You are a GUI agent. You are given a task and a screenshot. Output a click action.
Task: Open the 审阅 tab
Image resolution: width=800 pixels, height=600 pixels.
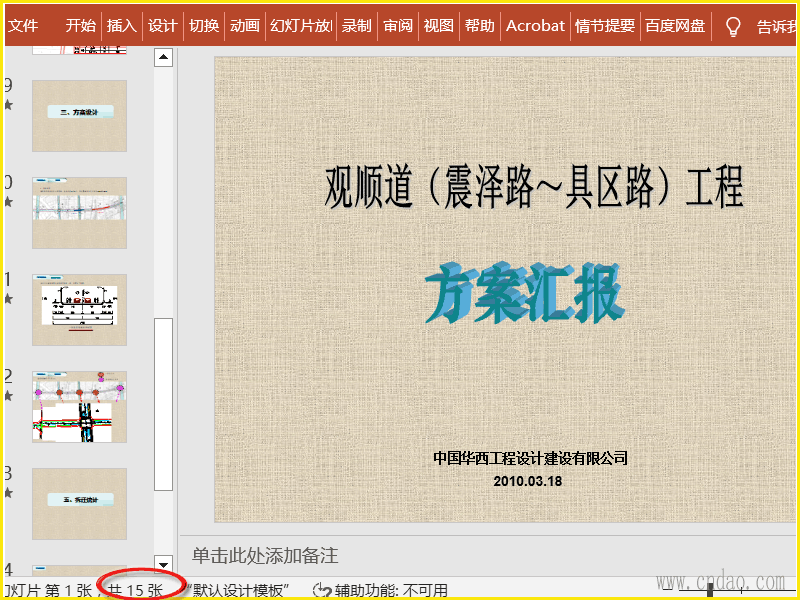[x=398, y=26]
